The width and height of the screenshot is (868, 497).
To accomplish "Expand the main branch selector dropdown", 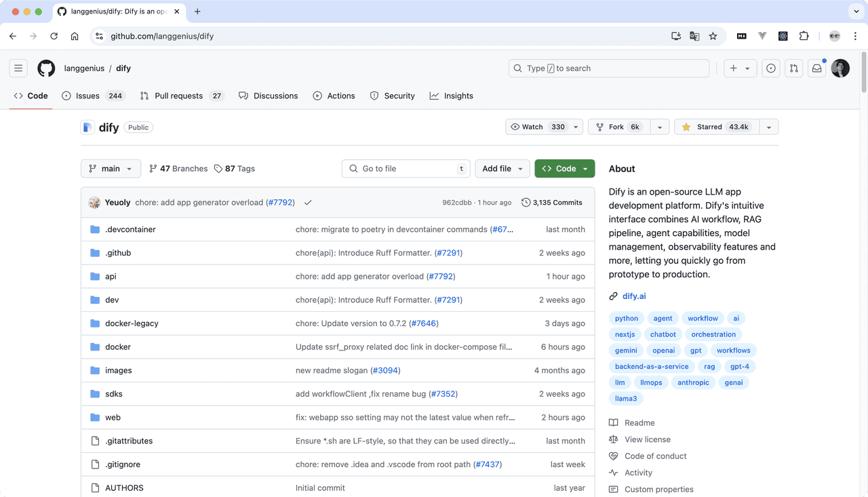I will tap(111, 169).
